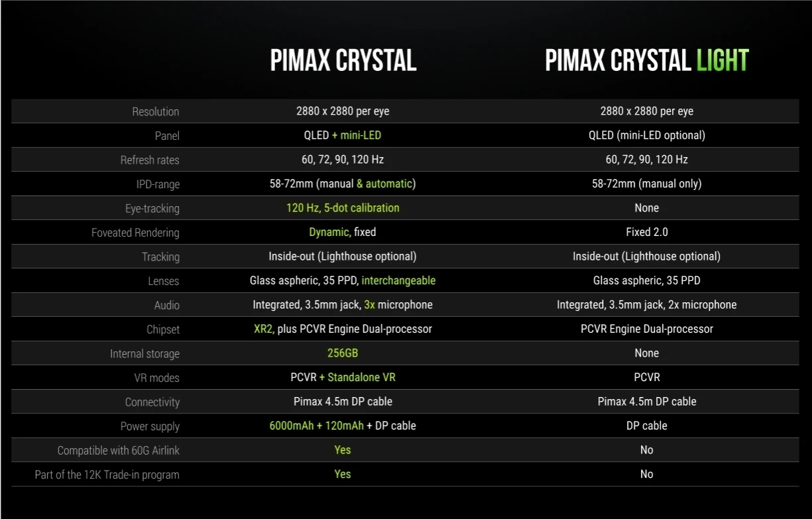Click the '120 Hz, 5-dot calibration' text
The image size is (812, 519).
[x=343, y=208]
